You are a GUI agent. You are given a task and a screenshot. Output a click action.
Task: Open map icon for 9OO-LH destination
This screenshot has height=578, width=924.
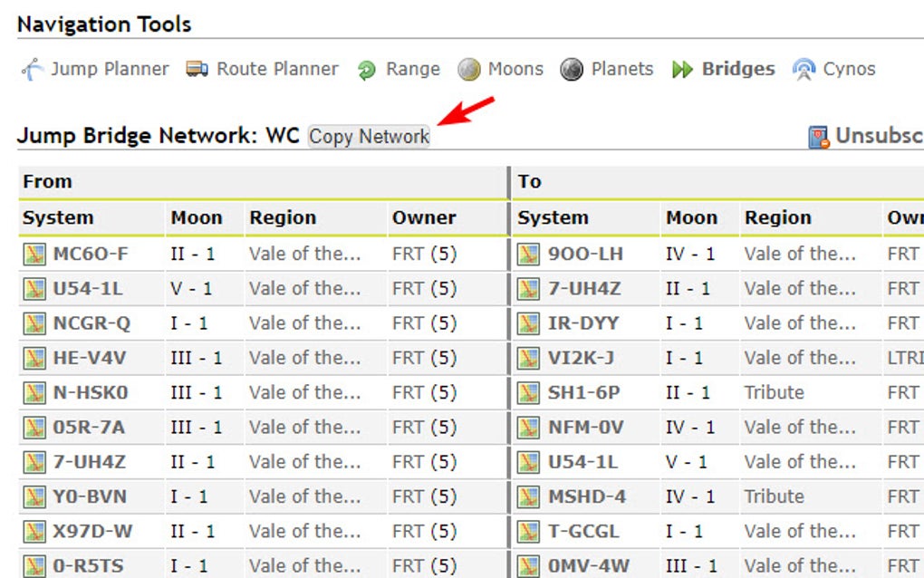(x=529, y=255)
